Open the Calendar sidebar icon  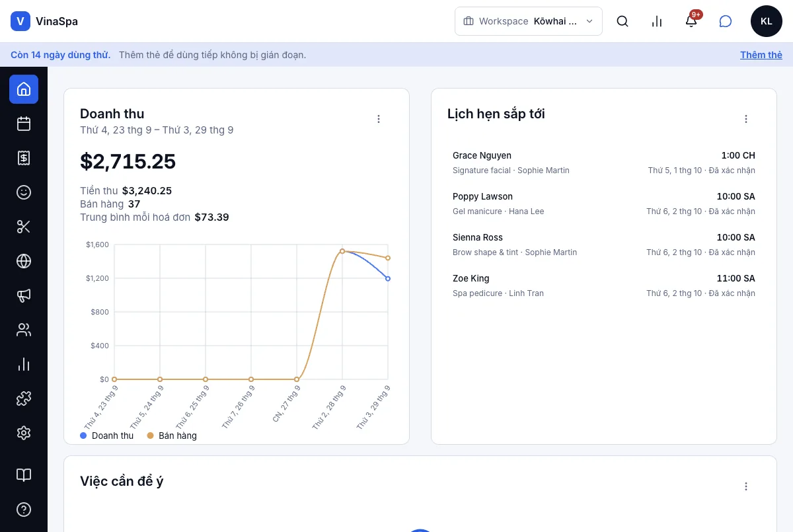point(24,124)
